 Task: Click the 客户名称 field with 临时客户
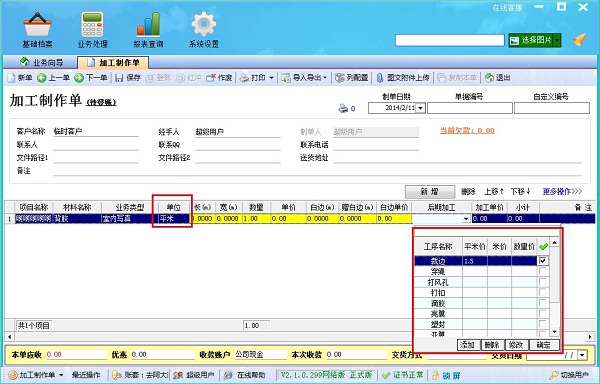point(96,131)
